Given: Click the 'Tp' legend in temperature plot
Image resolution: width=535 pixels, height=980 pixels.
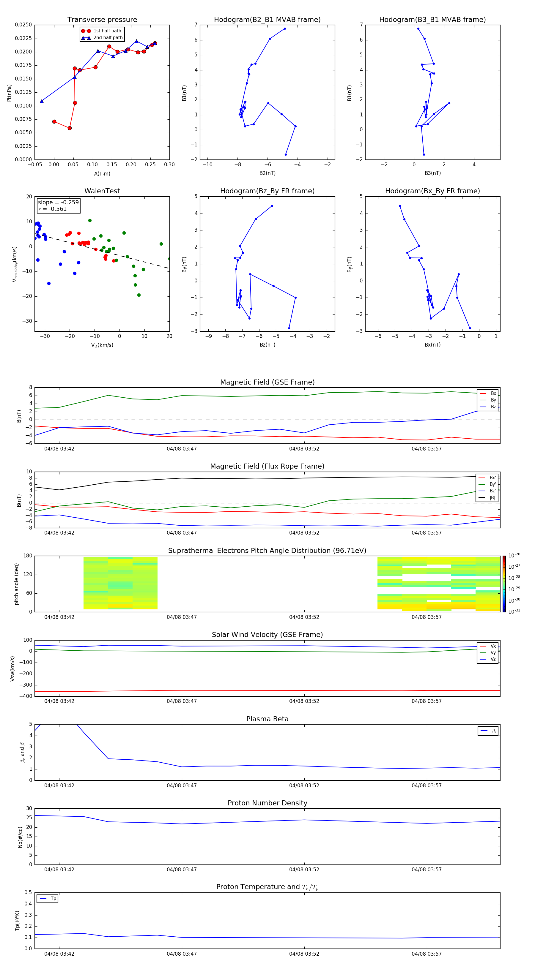Looking at the screenshot, I should tap(48, 899).
